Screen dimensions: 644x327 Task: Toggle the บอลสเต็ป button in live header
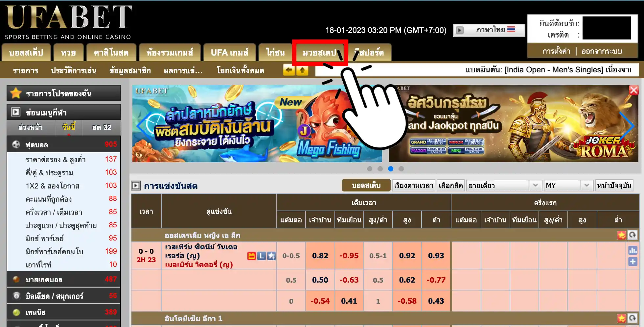[366, 185]
